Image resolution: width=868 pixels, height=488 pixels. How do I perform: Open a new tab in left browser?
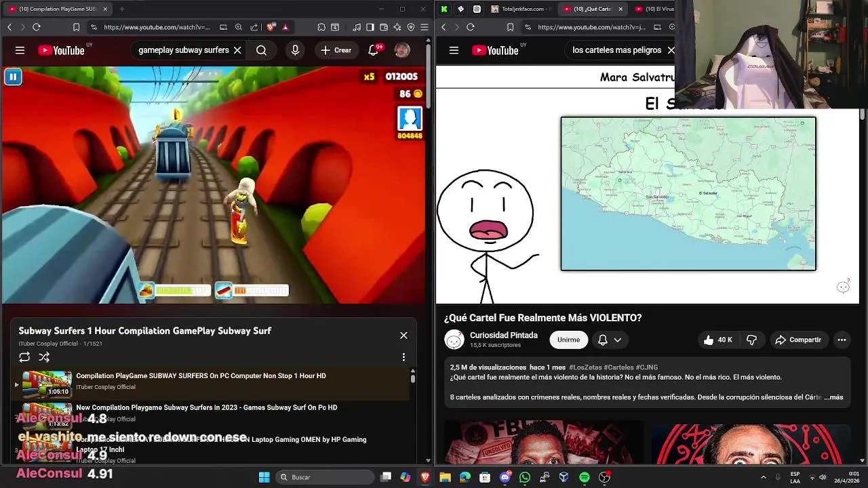coord(122,9)
